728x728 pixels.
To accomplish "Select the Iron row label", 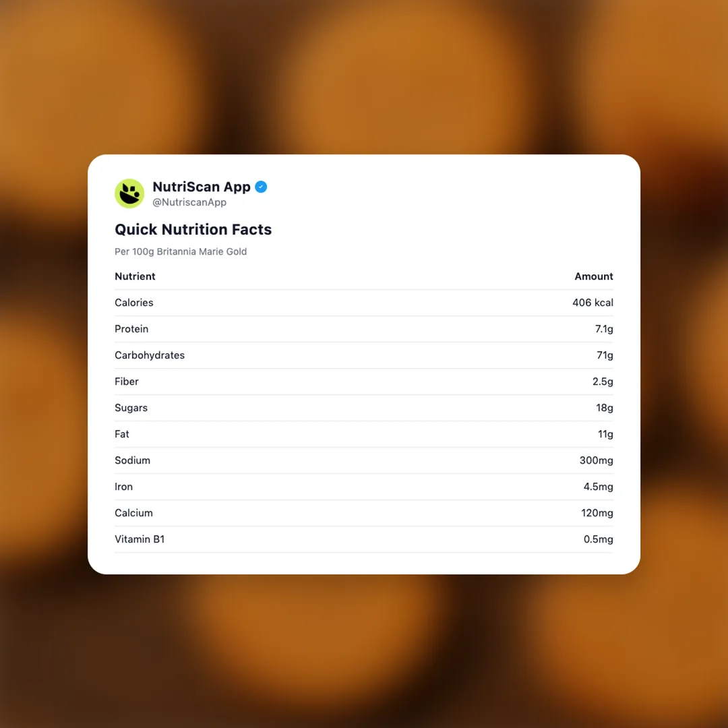I will click(x=123, y=487).
